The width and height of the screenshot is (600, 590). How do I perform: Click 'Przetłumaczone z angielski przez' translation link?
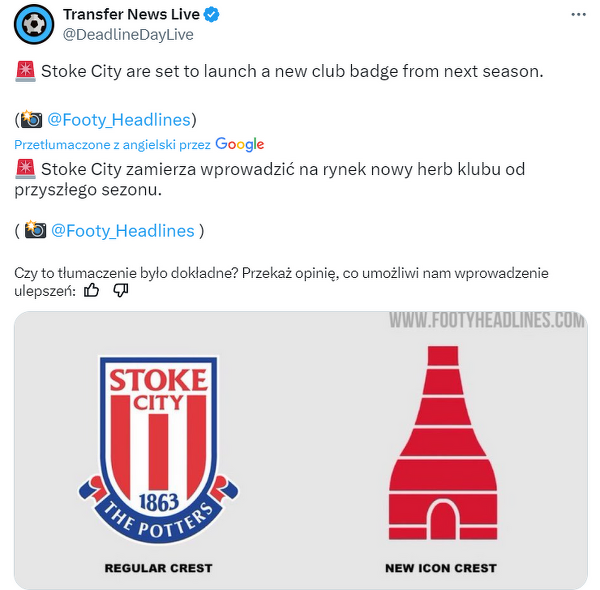tap(112, 145)
